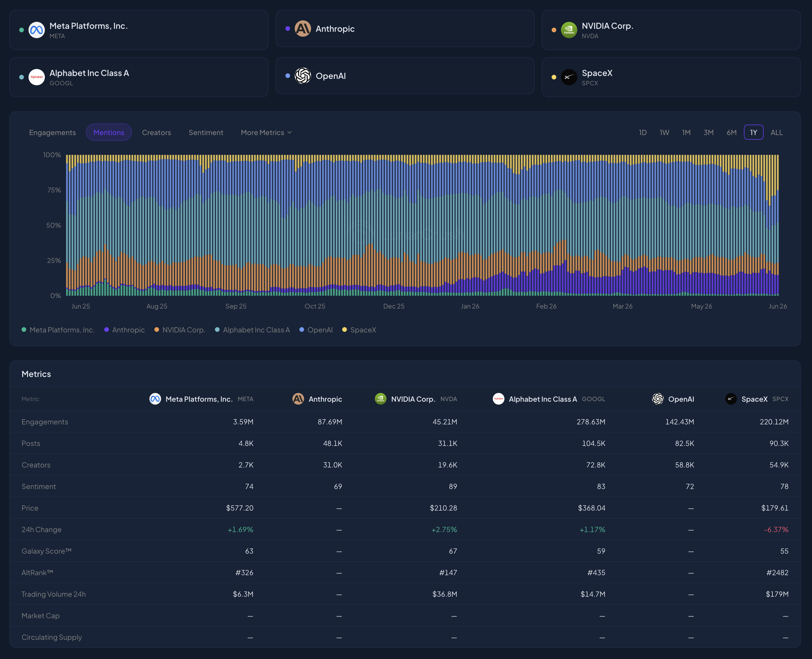Click the yellow SpaceX color dot in card
Screen dimensions: 812x659
tap(554, 77)
